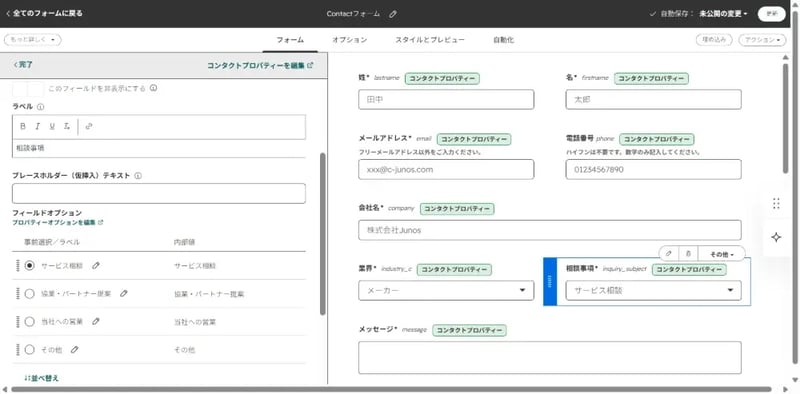
Task: Switch to スタイルとプレビュー tab
Action: (x=430, y=40)
